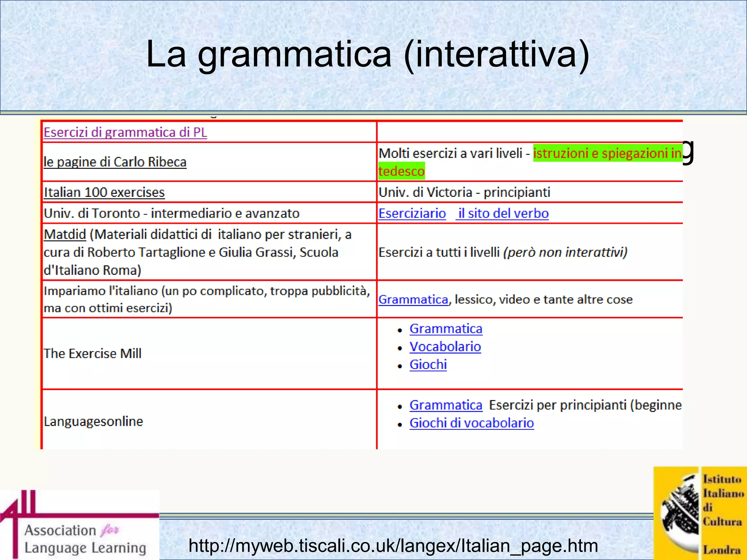Click Grammatica link in Impariamo l'italiano row

[x=413, y=299]
